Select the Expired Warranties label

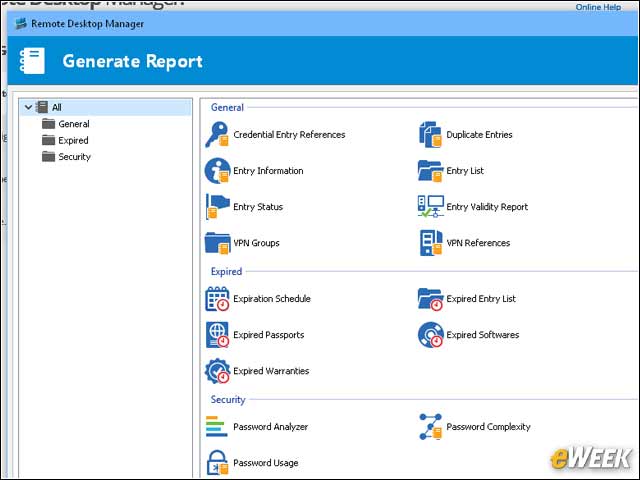pyautogui.click(x=271, y=371)
